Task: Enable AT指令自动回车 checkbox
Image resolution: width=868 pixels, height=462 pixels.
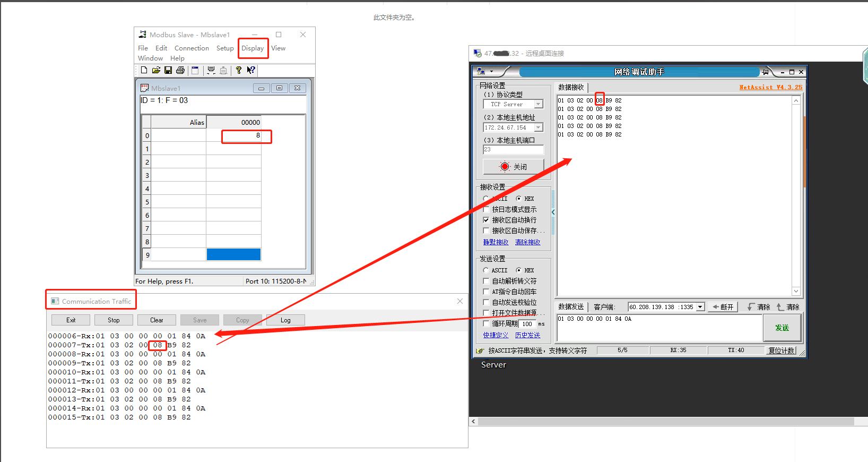Action: pyautogui.click(x=486, y=292)
